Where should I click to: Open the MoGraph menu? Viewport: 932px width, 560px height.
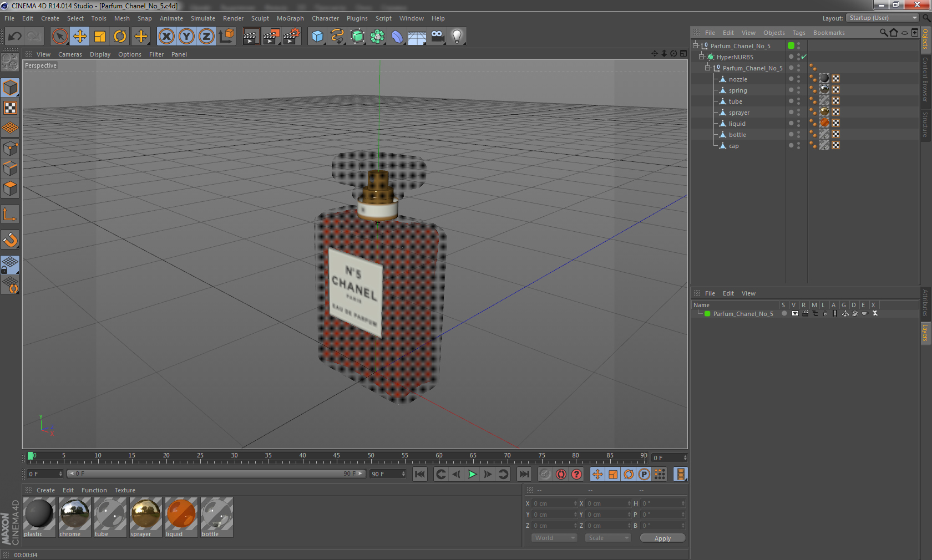click(290, 18)
